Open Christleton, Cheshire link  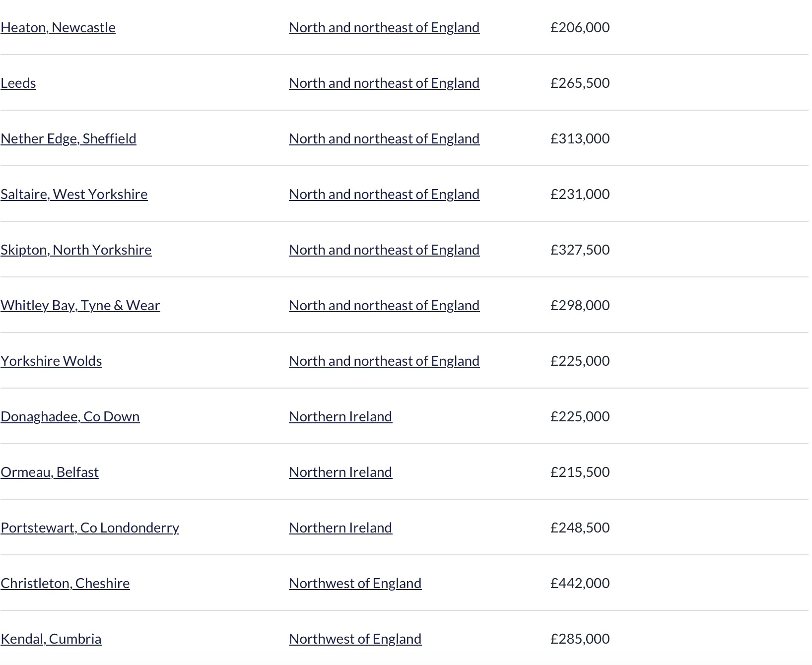tap(65, 583)
